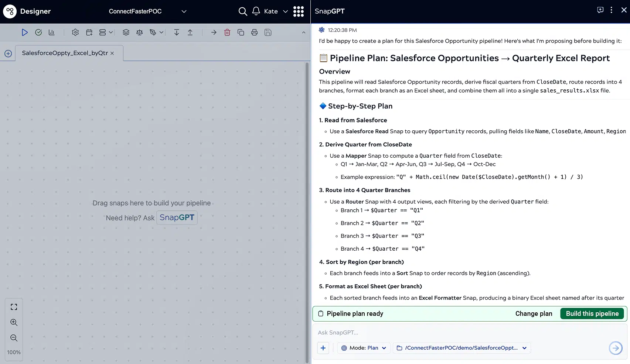This screenshot has height=364, width=630.
Task: Click the 12:20:38 PM timestamp
Action: pyautogui.click(x=343, y=30)
